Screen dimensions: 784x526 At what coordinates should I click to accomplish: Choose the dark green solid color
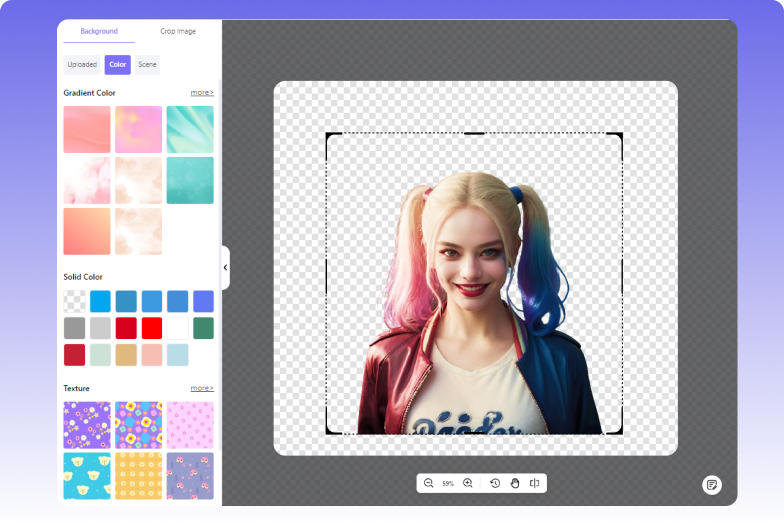203,328
